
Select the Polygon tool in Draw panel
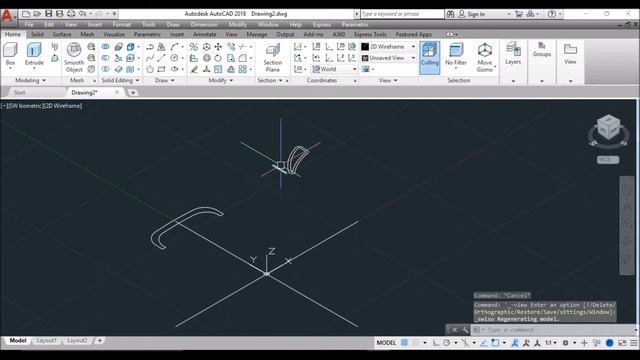coord(150,69)
